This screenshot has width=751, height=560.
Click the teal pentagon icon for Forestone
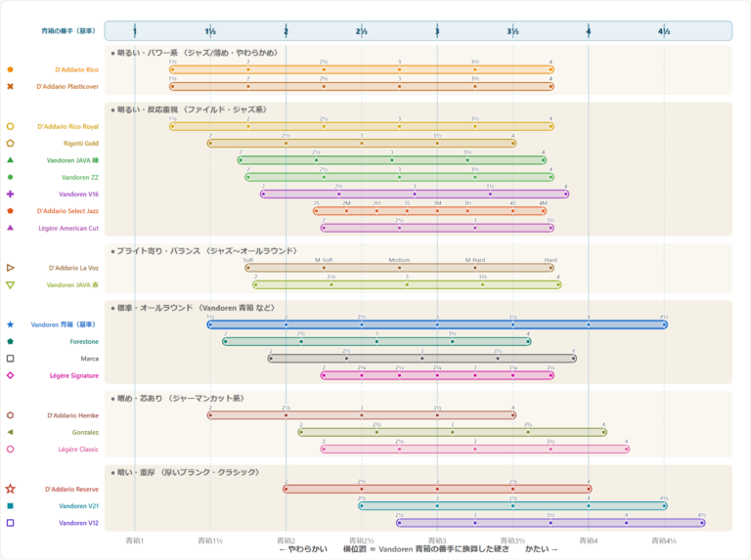10,341
